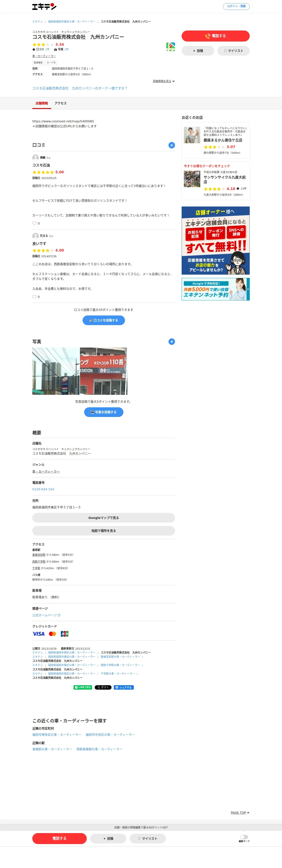Open the エキテンネット予約 banner
This screenshot has height=868, width=282.
pyautogui.click(x=216, y=289)
